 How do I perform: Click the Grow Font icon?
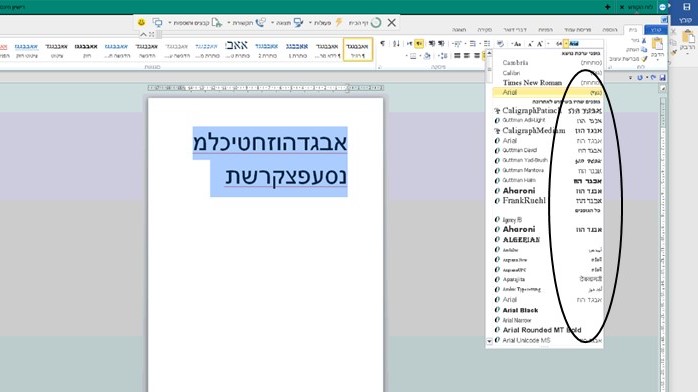pyautogui.click(x=540, y=44)
